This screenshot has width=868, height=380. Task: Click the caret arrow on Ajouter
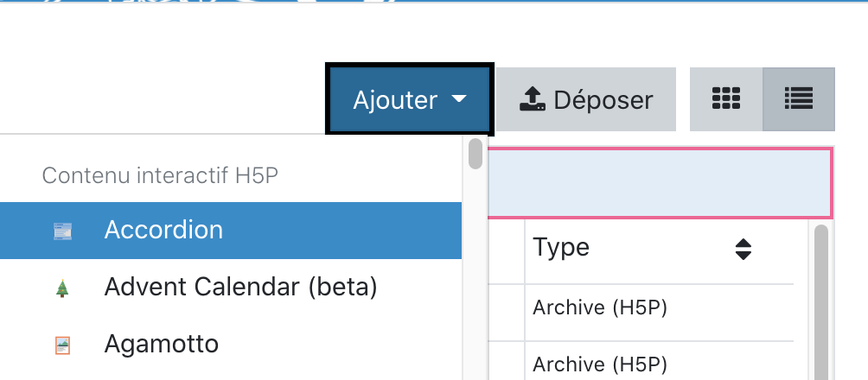coord(459,100)
